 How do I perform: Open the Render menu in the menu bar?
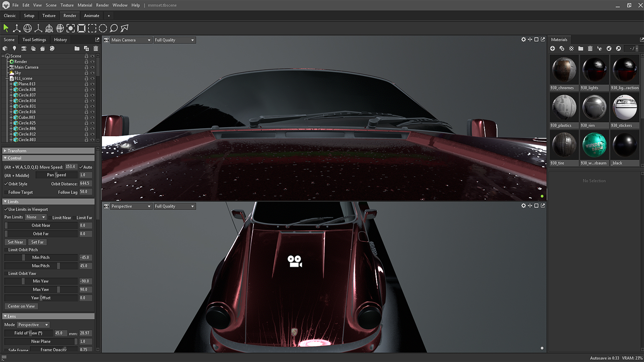(102, 5)
